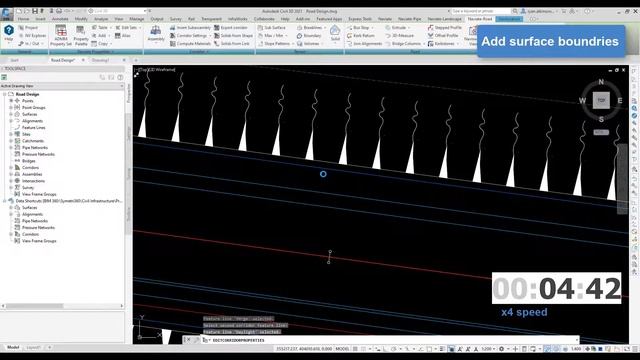This screenshot has width=640, height=360.
Task: Open the Breaklines dropdown
Action: pyautogui.click(x=311, y=28)
